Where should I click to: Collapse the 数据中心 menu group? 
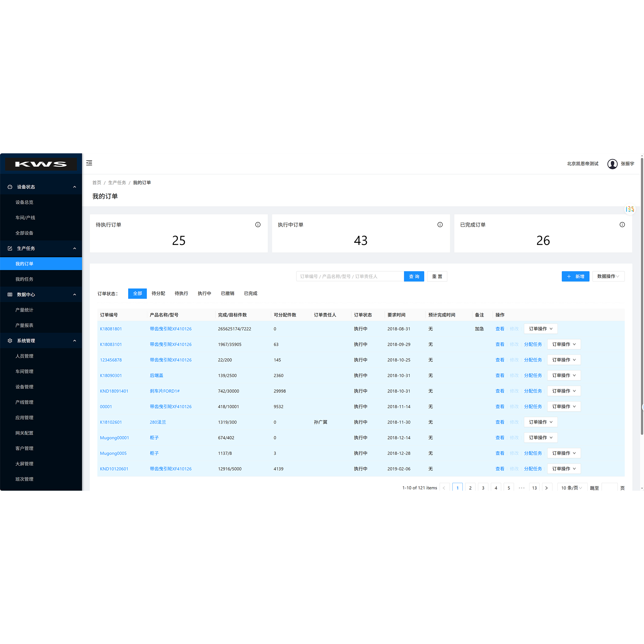(74, 294)
